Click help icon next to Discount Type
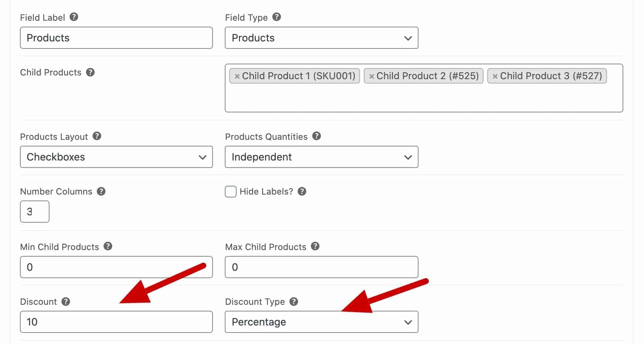Image resolution: width=644 pixels, height=344 pixels. point(294,301)
